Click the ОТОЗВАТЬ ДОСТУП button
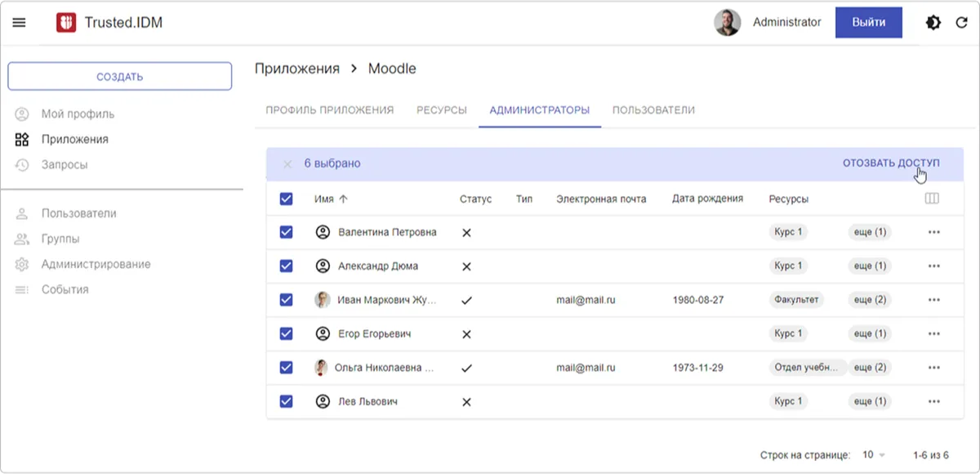 (x=891, y=163)
